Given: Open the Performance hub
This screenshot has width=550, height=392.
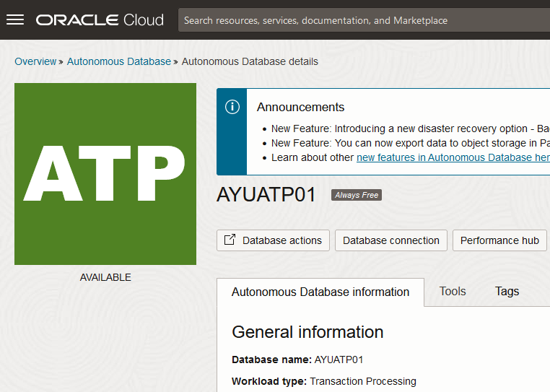Looking at the screenshot, I should (x=499, y=240).
